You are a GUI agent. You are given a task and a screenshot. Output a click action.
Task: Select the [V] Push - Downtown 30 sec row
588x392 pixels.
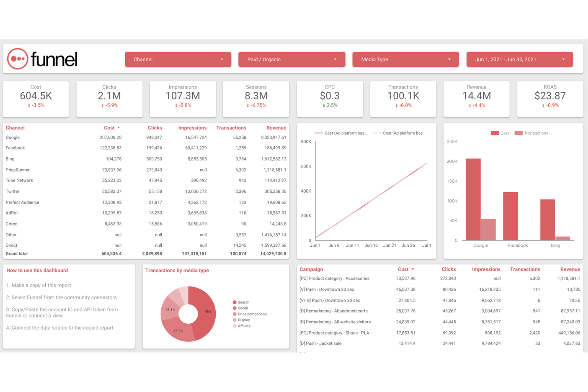(440, 290)
